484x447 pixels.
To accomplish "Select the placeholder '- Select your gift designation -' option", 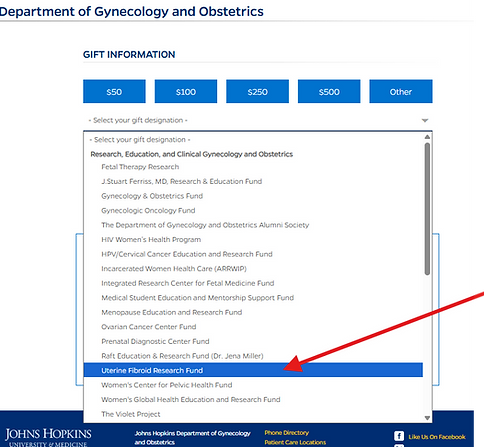I will pyautogui.click(x=253, y=140).
